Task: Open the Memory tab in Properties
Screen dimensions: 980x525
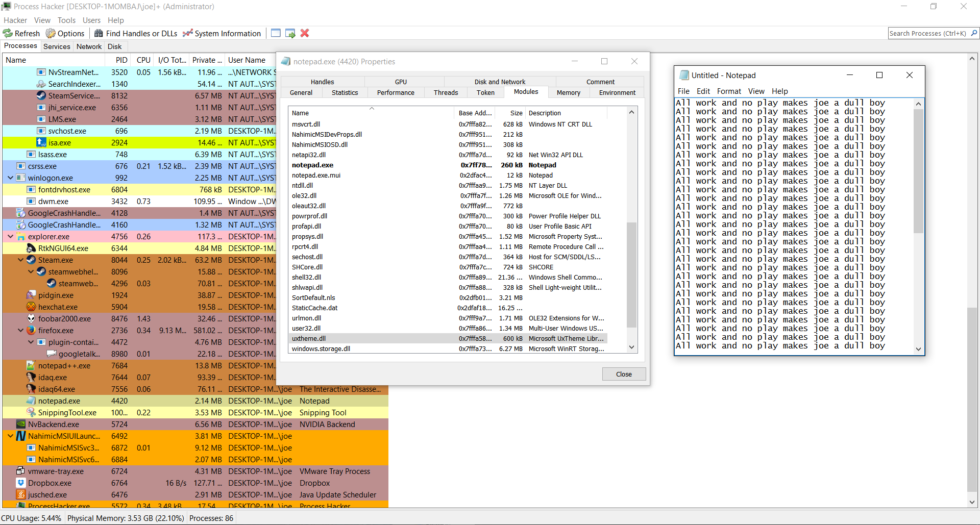Action: tap(569, 92)
